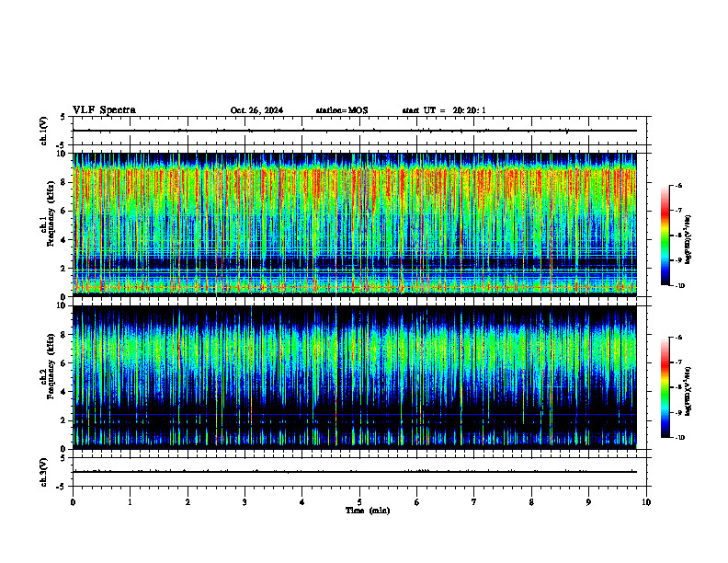Click the "ch.3(V)" axis label

click(43, 472)
